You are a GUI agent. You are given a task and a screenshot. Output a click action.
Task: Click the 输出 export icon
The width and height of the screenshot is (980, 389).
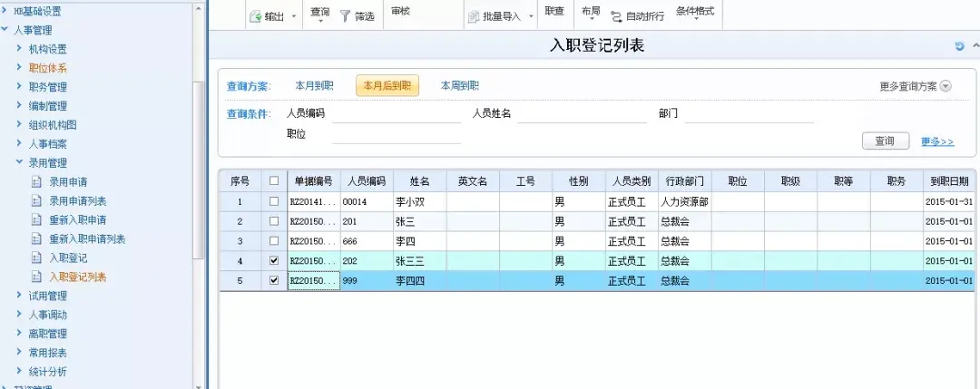pos(256,17)
